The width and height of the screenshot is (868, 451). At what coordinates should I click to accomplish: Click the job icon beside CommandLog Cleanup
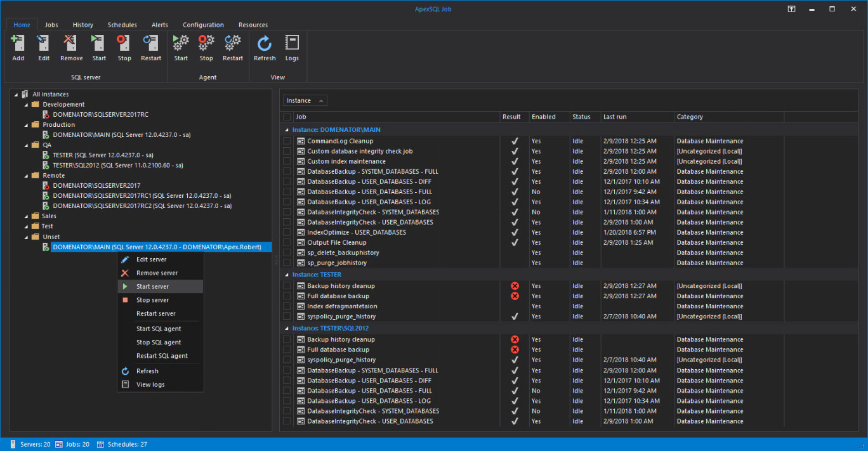pyautogui.click(x=301, y=141)
